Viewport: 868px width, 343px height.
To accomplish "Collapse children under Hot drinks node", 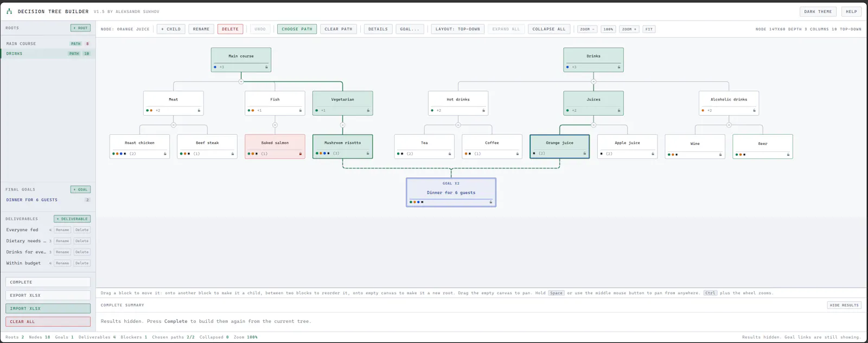I will click(x=458, y=125).
